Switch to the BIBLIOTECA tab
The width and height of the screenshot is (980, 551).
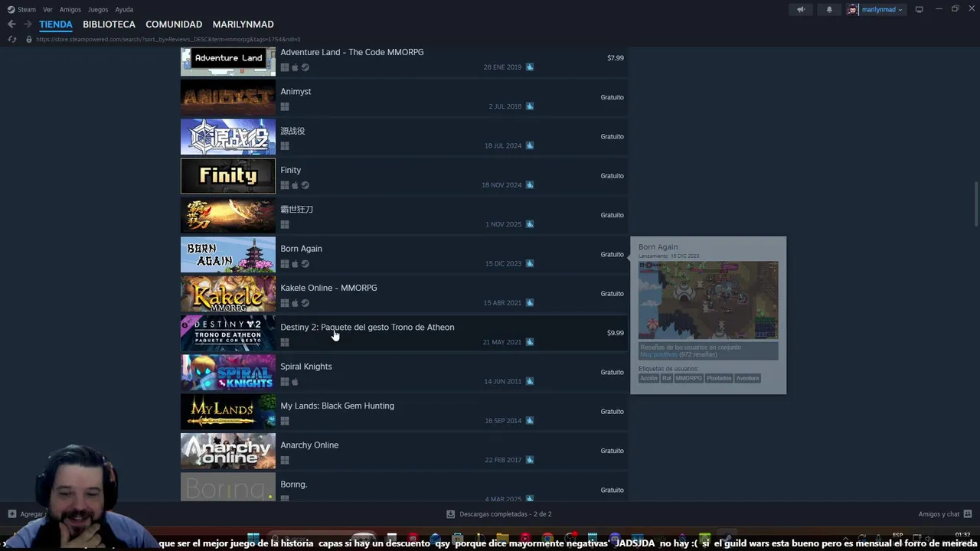(x=109, y=24)
